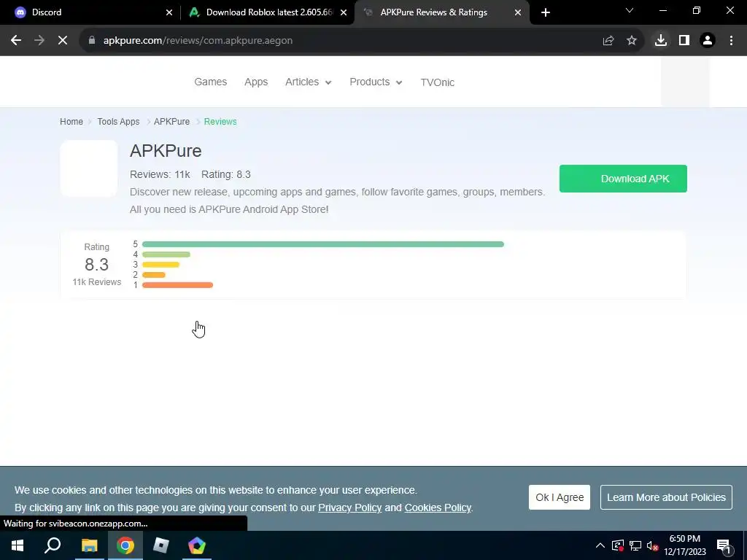Open the Apps menu item
This screenshot has width=747, height=560.
tap(256, 82)
